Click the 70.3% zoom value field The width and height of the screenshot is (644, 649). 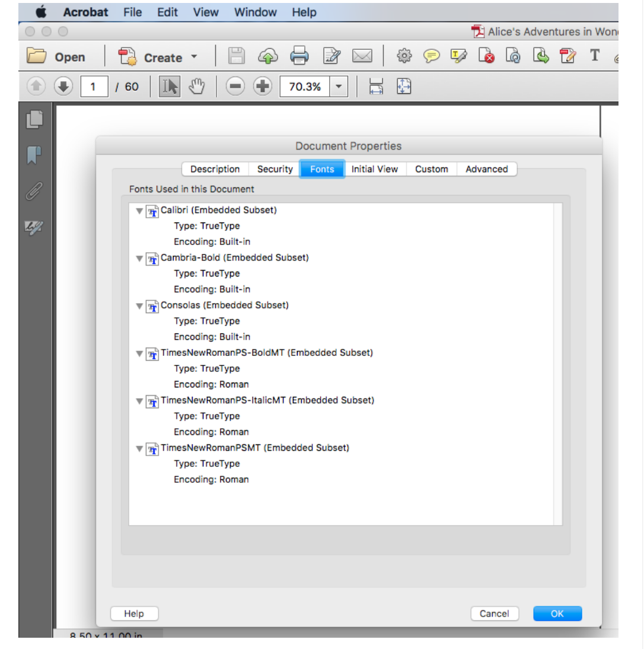[305, 87]
